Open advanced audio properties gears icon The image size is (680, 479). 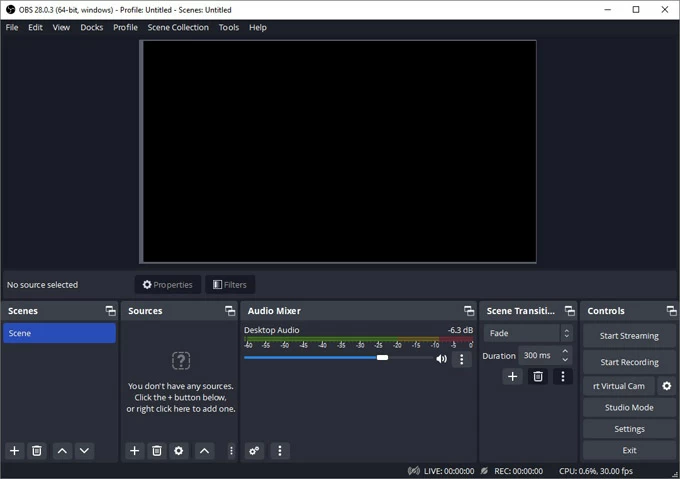click(255, 451)
